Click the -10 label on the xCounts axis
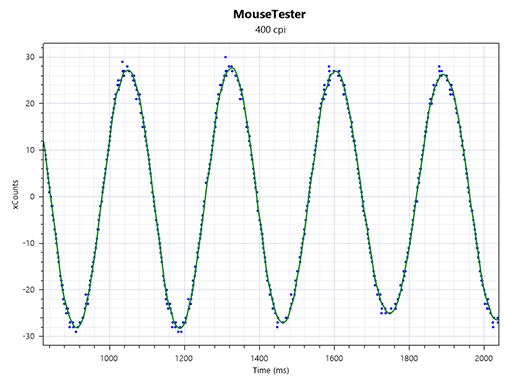Screen dimensions: 512x384 [29, 243]
